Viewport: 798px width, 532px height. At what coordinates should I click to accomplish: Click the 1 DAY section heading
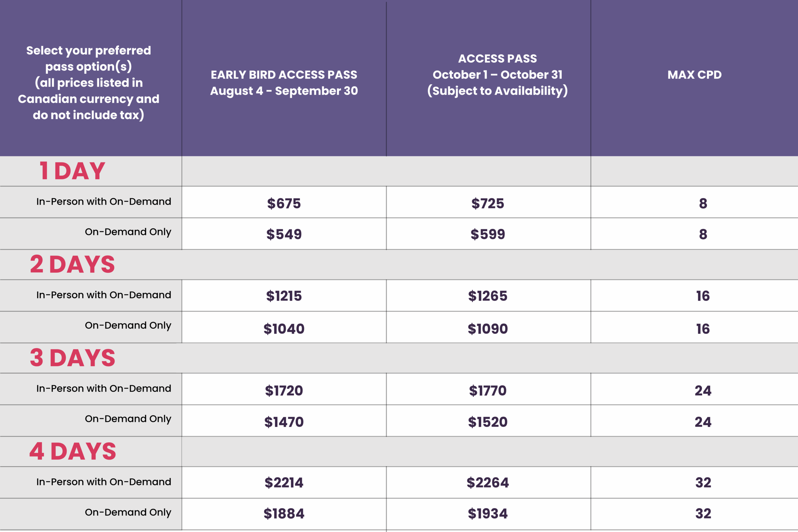click(x=72, y=171)
